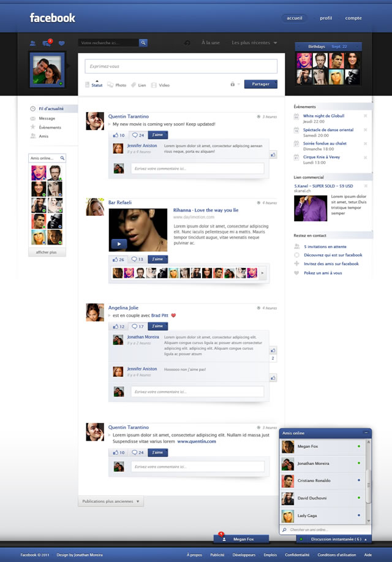Open the Les plus récentes dropdown
This screenshot has height=562, width=392.
[255, 43]
